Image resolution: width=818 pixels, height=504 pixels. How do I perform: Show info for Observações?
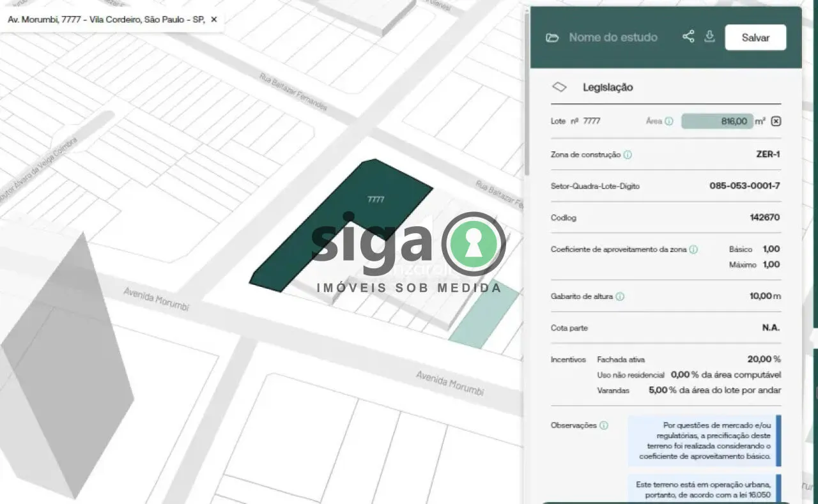(x=604, y=425)
